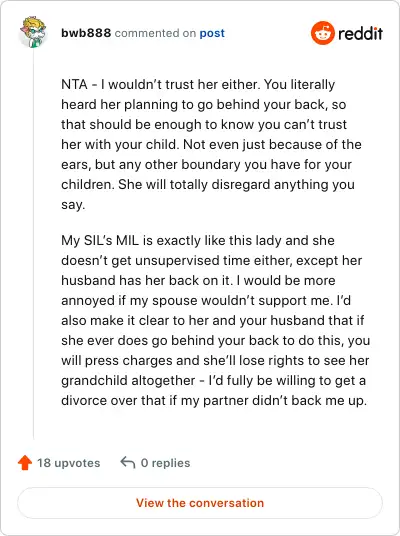Follow the blue "post" link
The image size is (400, 536).
click(x=212, y=34)
